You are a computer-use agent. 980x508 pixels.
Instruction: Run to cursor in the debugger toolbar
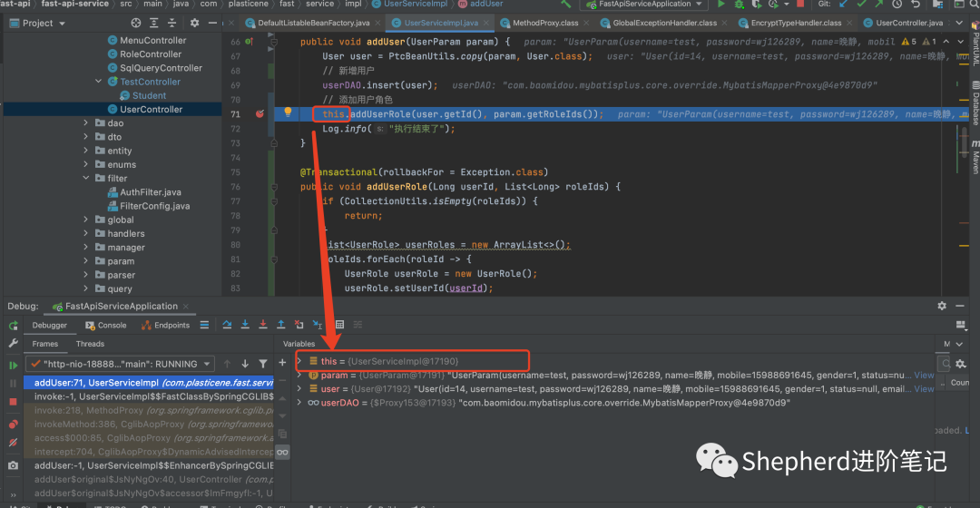click(318, 324)
